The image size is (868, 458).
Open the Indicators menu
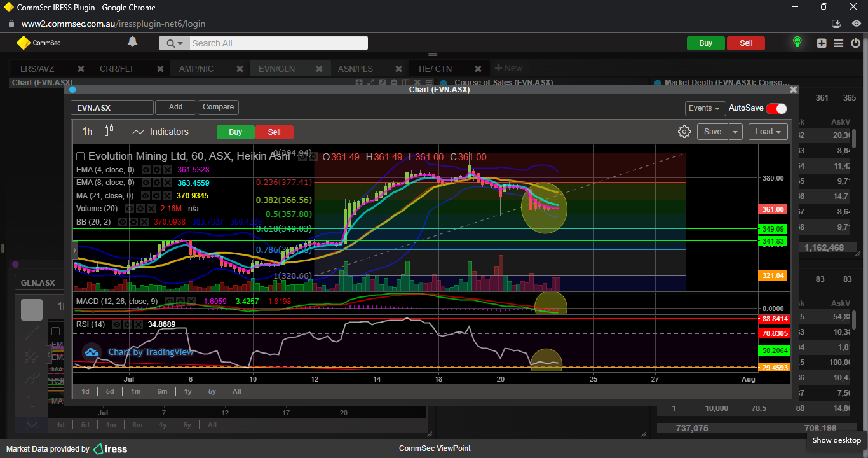[x=160, y=132]
